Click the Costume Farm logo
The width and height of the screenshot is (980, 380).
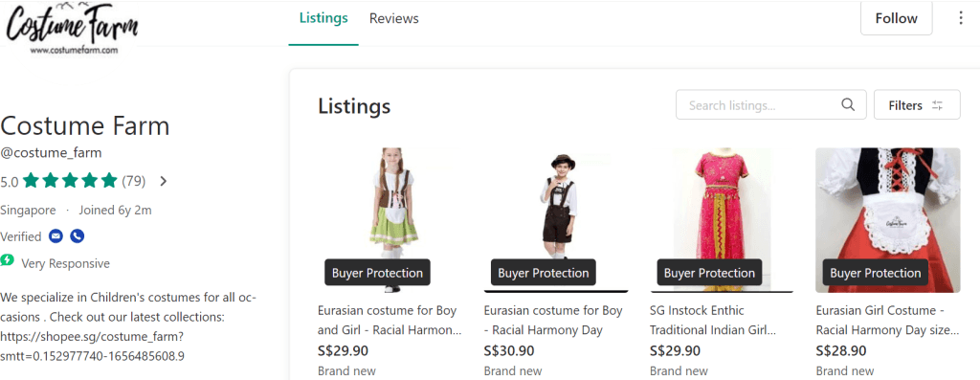(x=71, y=28)
